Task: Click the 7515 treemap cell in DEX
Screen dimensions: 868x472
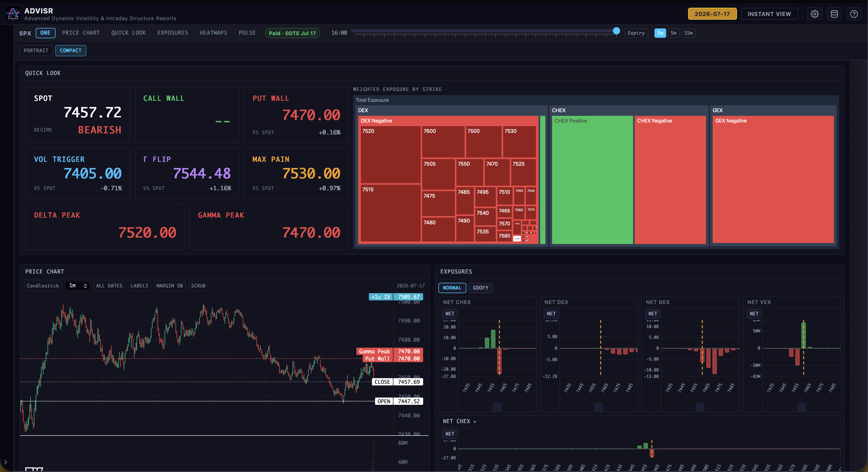Action: (x=391, y=213)
